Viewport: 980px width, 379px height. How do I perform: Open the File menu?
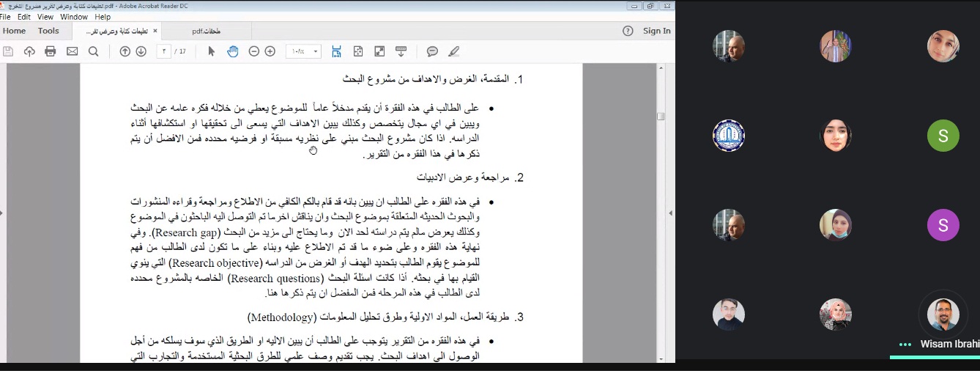point(5,17)
